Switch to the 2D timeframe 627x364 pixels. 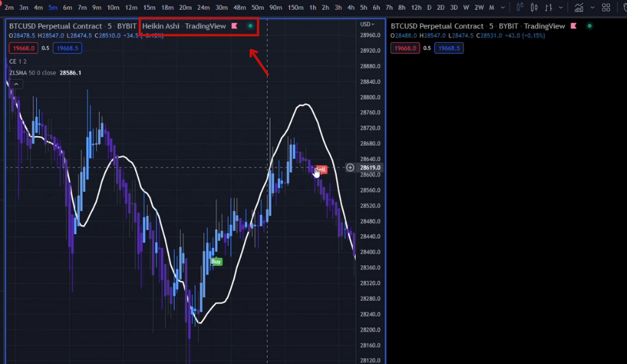click(440, 7)
